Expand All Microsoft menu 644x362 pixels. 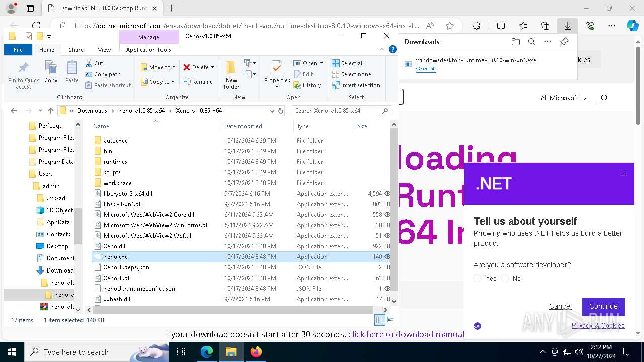coord(563,98)
